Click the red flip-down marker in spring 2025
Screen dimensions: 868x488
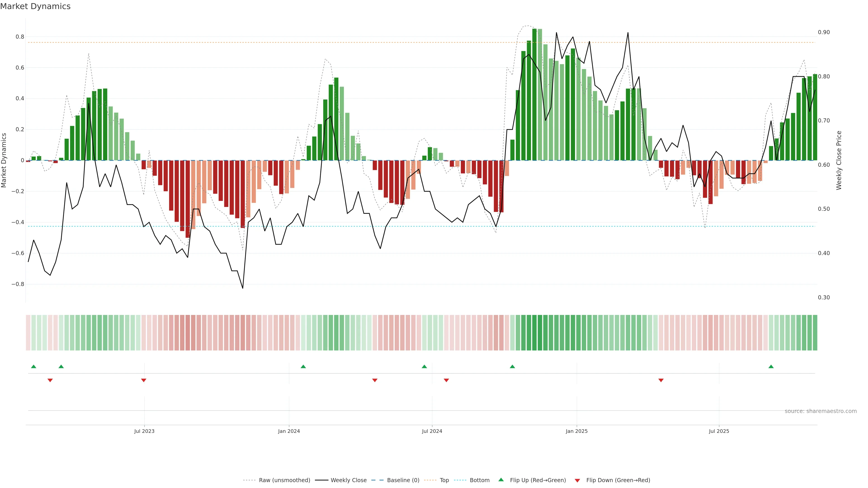pyautogui.click(x=661, y=380)
